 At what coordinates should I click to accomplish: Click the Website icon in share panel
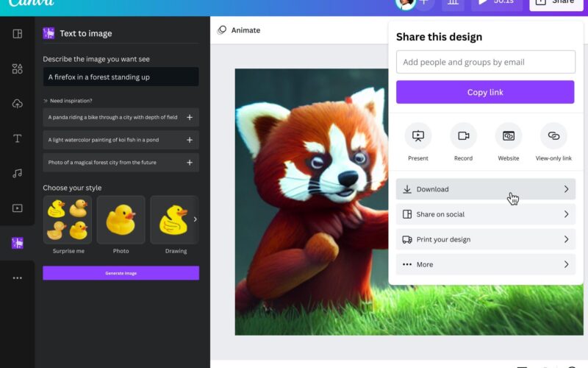coord(509,135)
